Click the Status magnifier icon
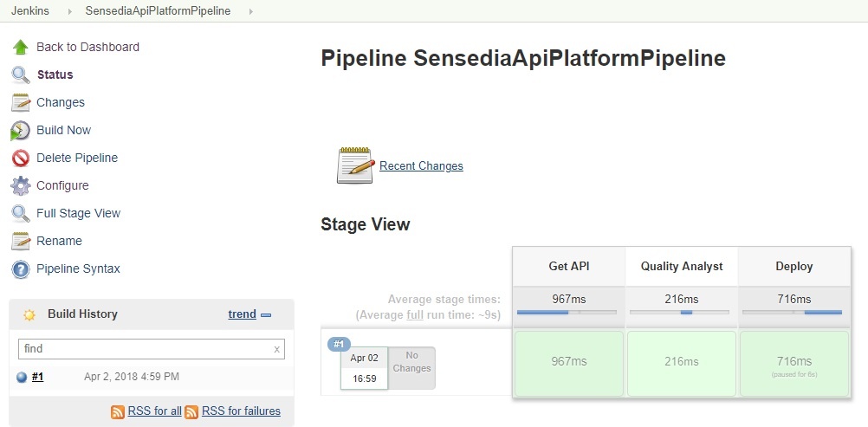 (x=21, y=74)
